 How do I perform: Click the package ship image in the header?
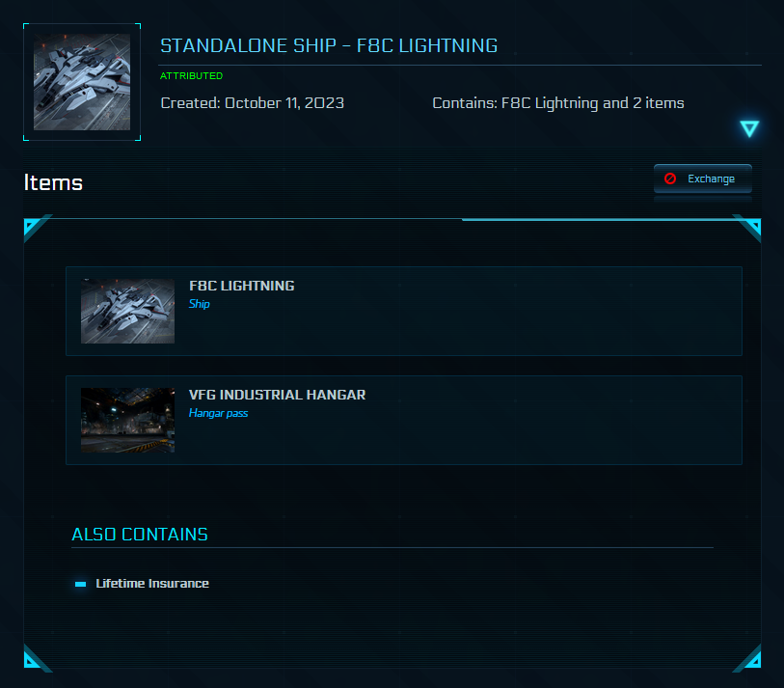point(81,81)
